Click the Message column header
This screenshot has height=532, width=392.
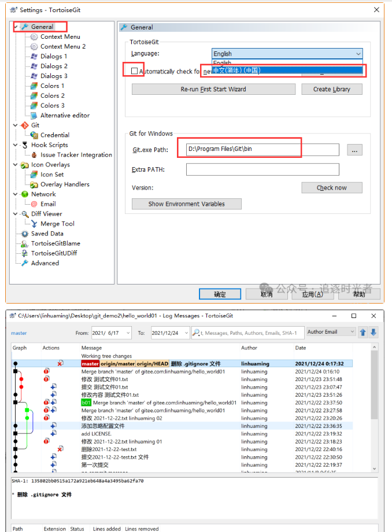(x=91, y=348)
